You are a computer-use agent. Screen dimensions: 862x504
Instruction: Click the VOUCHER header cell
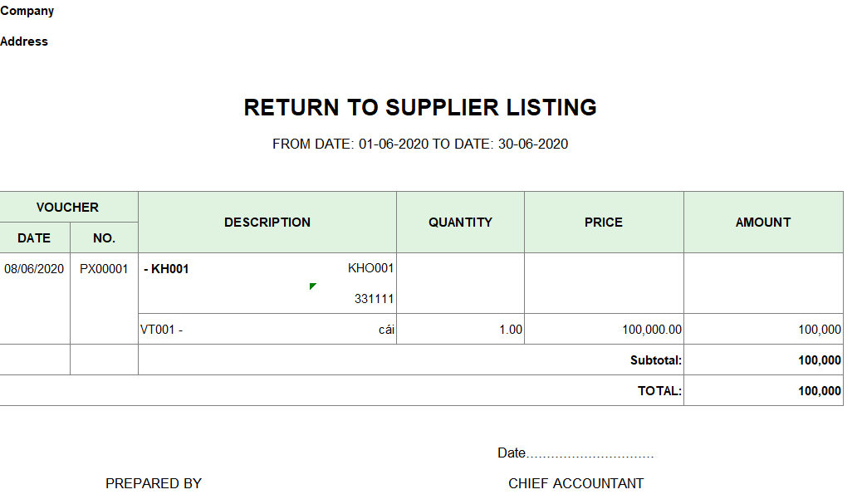point(67,208)
